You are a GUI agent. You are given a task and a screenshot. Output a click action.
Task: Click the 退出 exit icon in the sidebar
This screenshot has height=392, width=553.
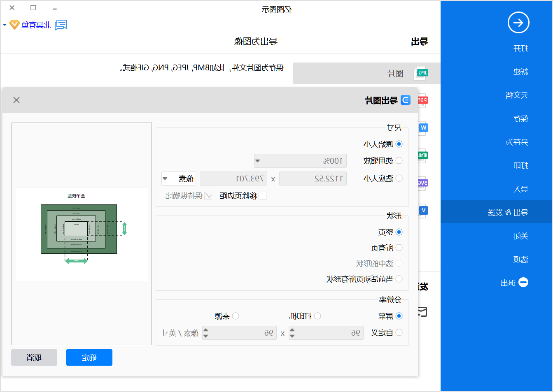[523, 283]
